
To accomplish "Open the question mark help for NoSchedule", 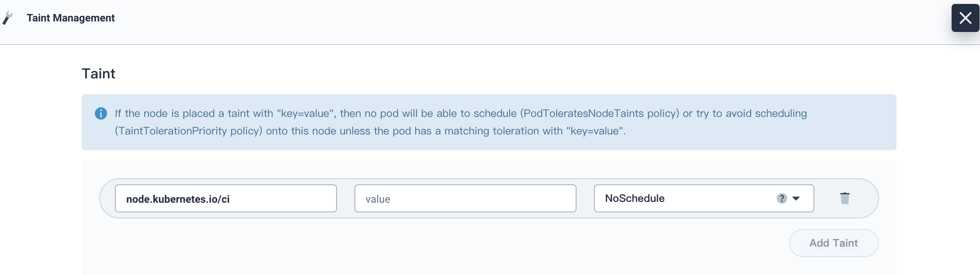I will click(782, 198).
